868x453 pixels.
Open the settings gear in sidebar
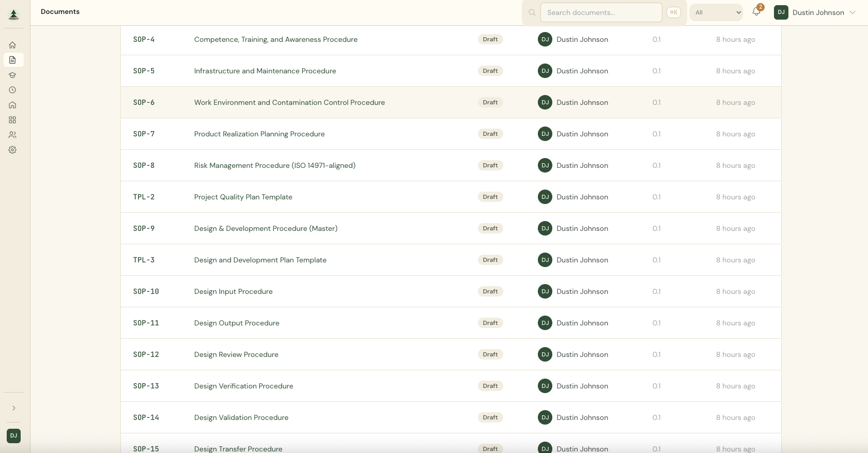pyautogui.click(x=12, y=150)
